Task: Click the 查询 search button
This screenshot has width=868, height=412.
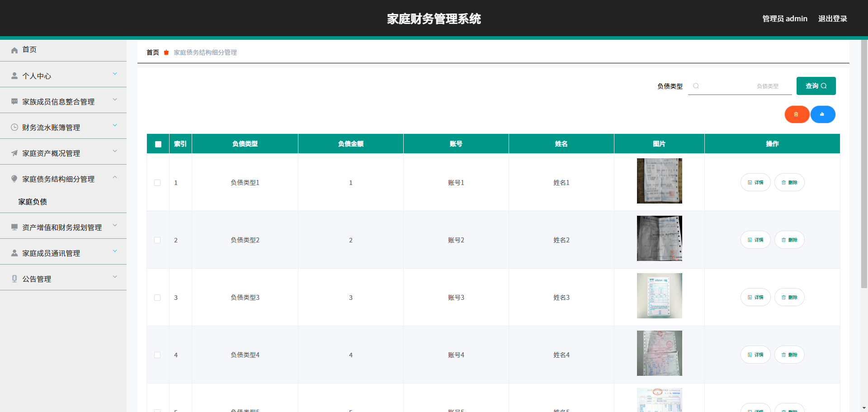Action: 816,86
